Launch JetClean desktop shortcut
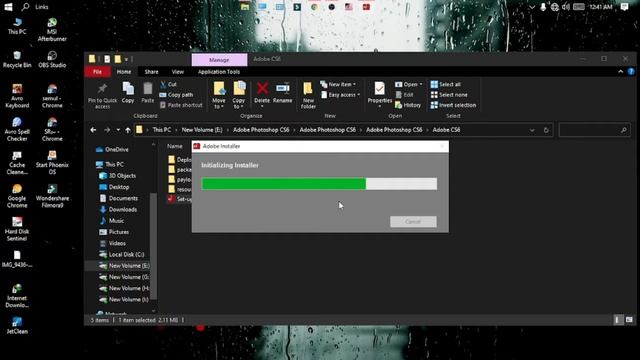Viewport: 640px width, 360px height. (17, 326)
